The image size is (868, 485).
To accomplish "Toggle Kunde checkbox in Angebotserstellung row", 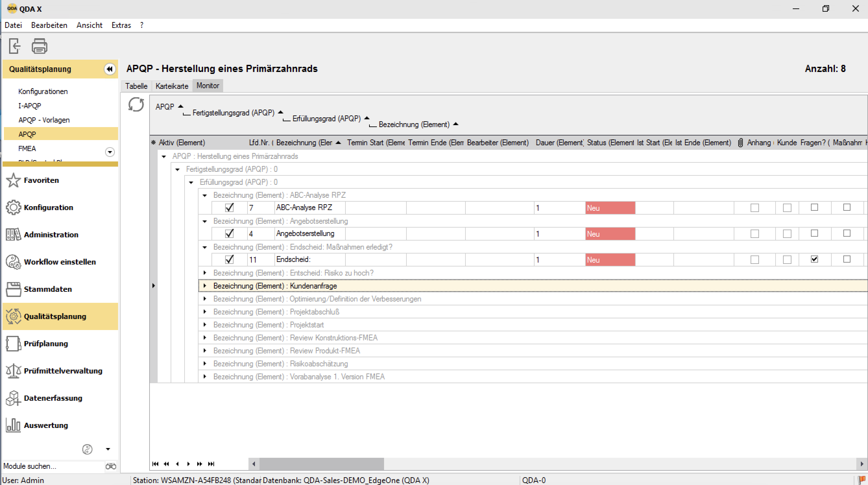I will (x=787, y=234).
